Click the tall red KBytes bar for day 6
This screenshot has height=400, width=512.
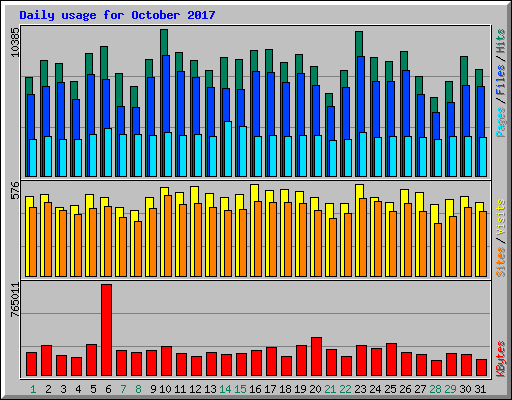click(x=107, y=330)
